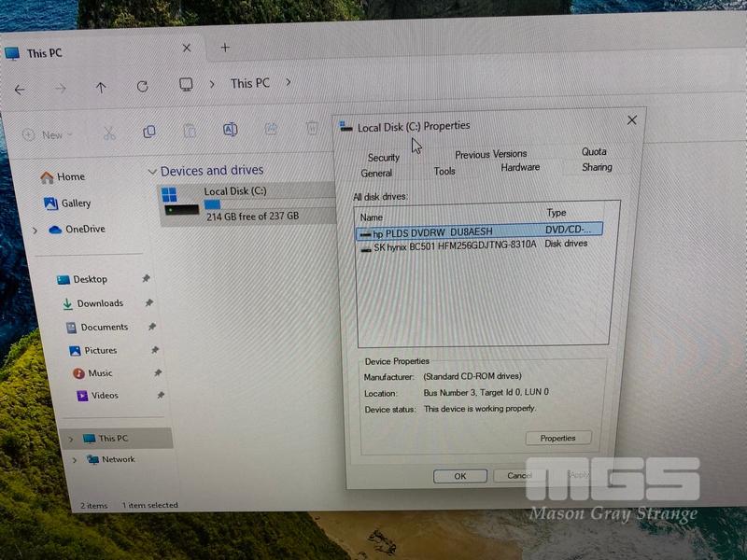
Task: Open the New item dropdown
Action: click(47, 134)
